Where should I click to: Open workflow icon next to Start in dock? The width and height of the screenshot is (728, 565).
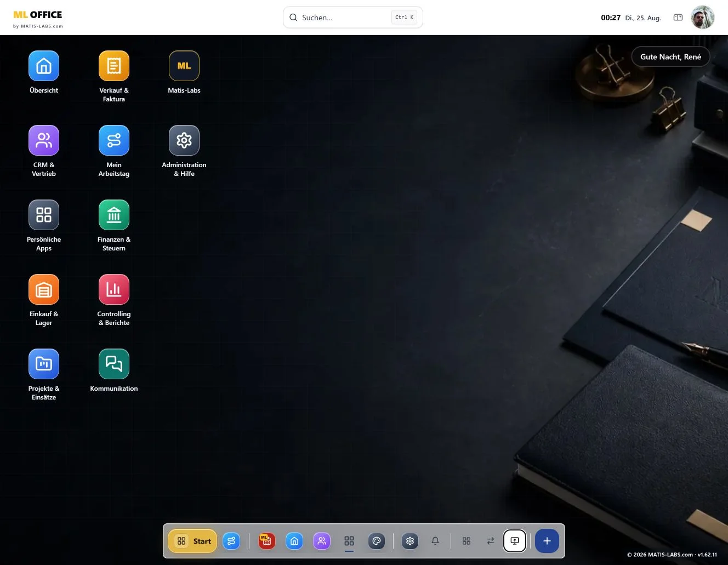click(231, 541)
